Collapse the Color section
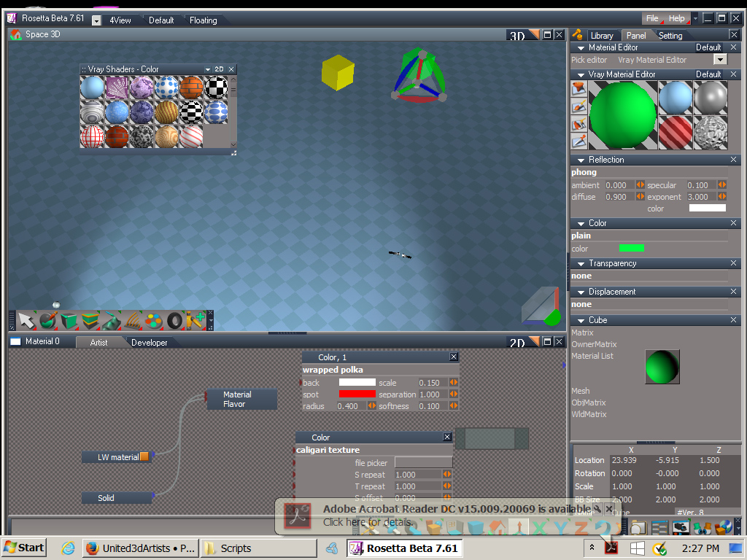747x560 pixels. tap(581, 223)
